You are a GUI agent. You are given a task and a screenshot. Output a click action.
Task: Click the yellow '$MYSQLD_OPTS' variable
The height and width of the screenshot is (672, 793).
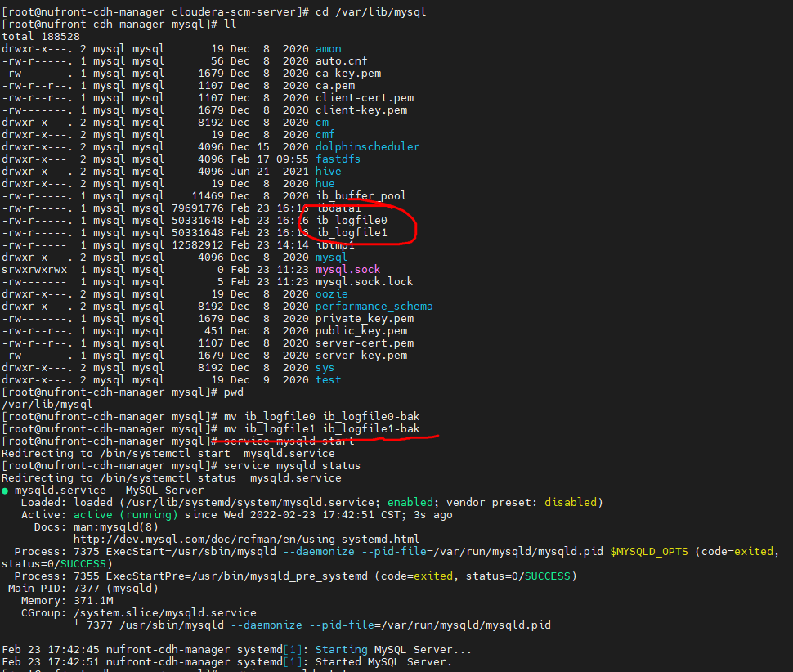[649, 552]
